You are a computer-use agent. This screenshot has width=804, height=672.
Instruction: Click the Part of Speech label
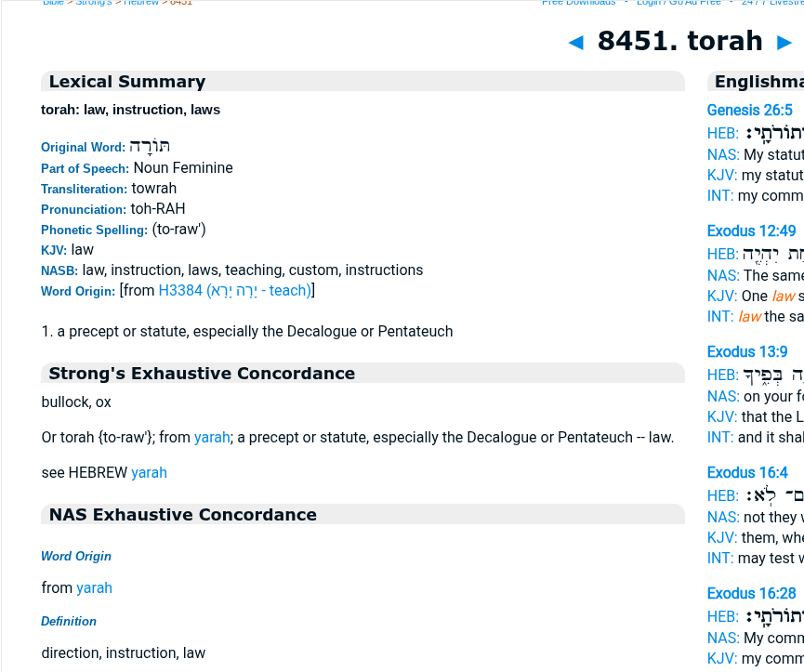[85, 169]
